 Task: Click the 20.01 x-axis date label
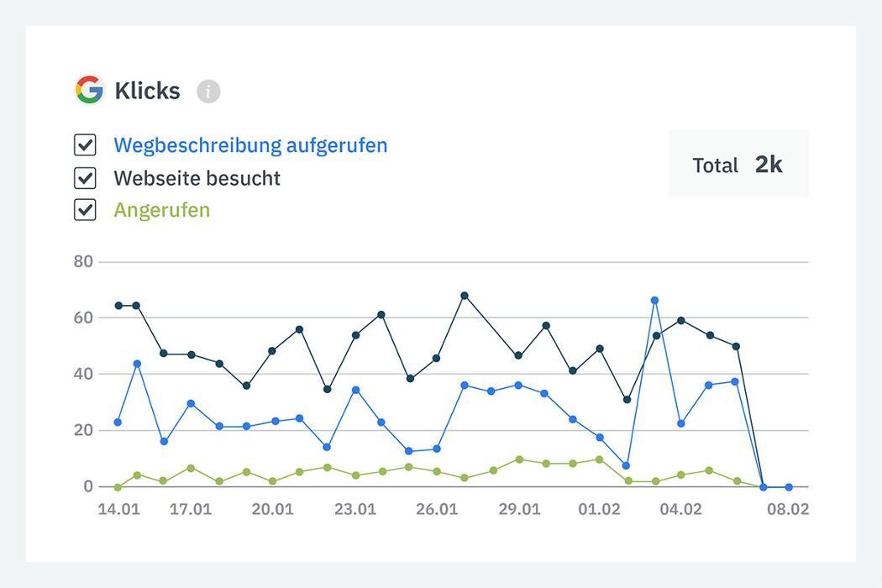point(272,509)
